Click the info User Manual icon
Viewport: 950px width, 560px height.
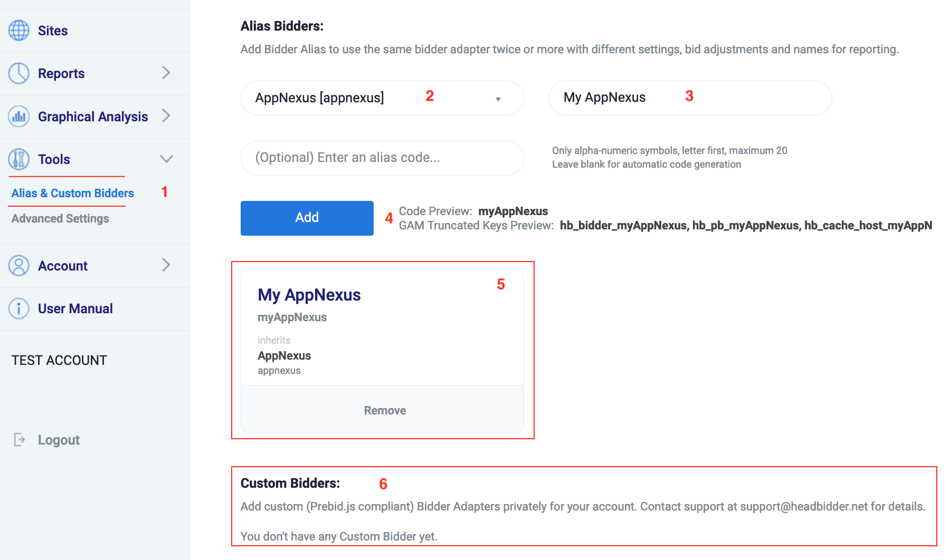19,308
